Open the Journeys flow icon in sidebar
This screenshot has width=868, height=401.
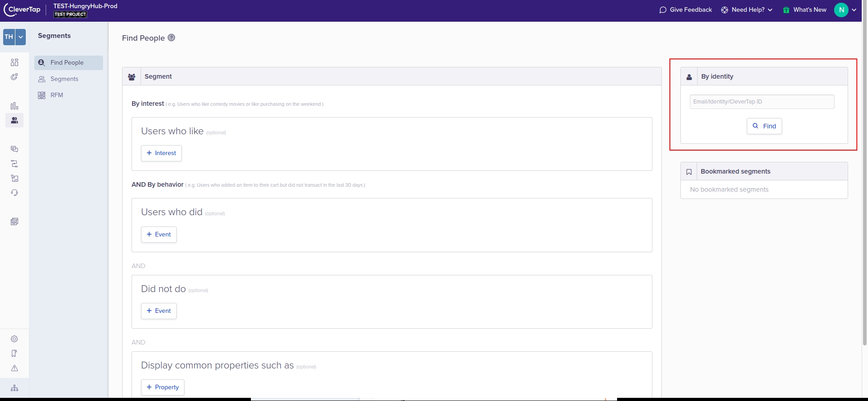coord(14,164)
